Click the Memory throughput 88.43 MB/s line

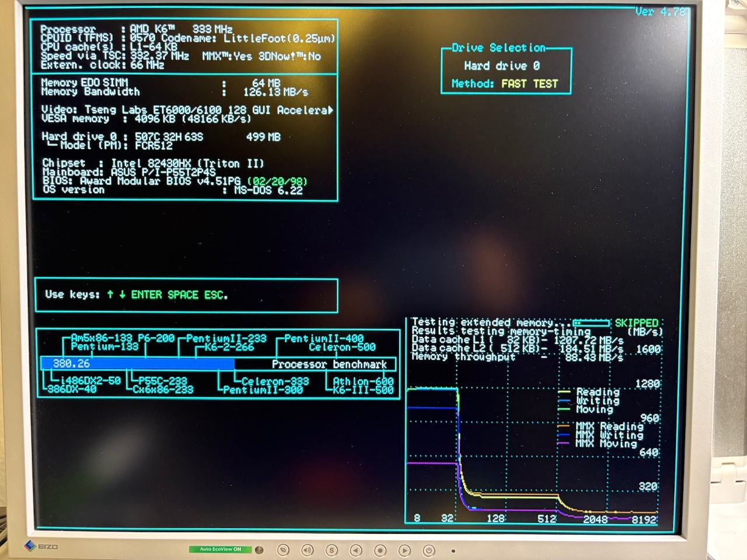(517, 357)
